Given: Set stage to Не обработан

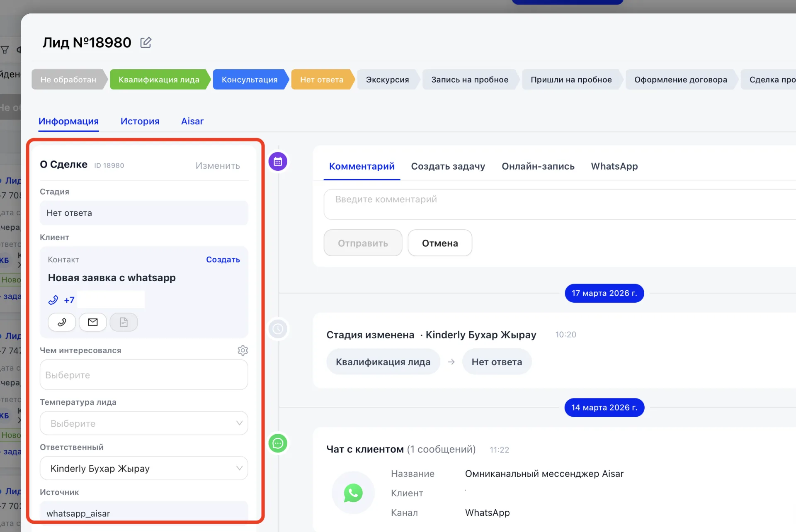Looking at the screenshot, I should pos(68,80).
